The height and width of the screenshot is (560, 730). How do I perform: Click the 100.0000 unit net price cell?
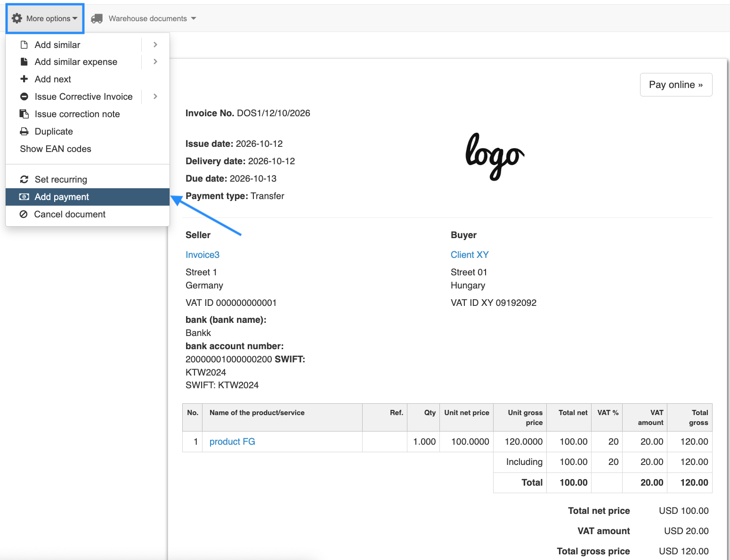[467, 441]
